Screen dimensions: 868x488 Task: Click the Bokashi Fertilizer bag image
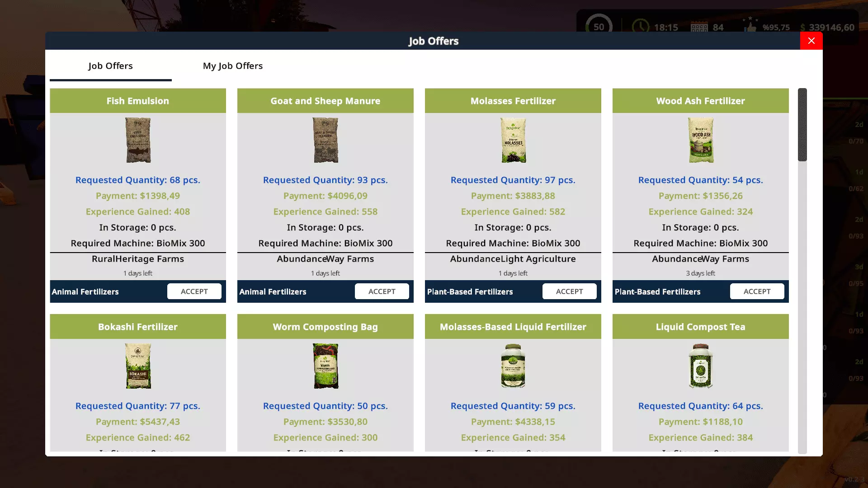pyautogui.click(x=138, y=366)
